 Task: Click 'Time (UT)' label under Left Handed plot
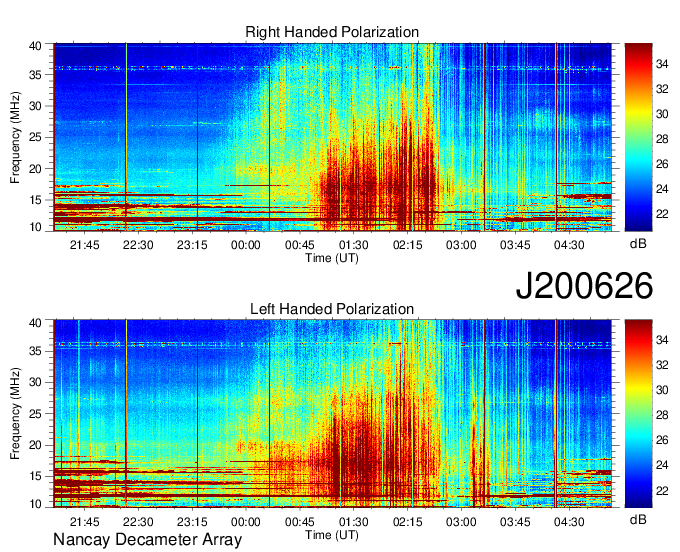point(332,535)
